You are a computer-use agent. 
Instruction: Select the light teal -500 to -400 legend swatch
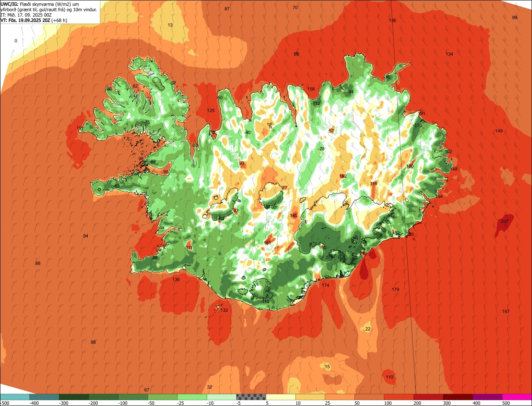point(15,397)
